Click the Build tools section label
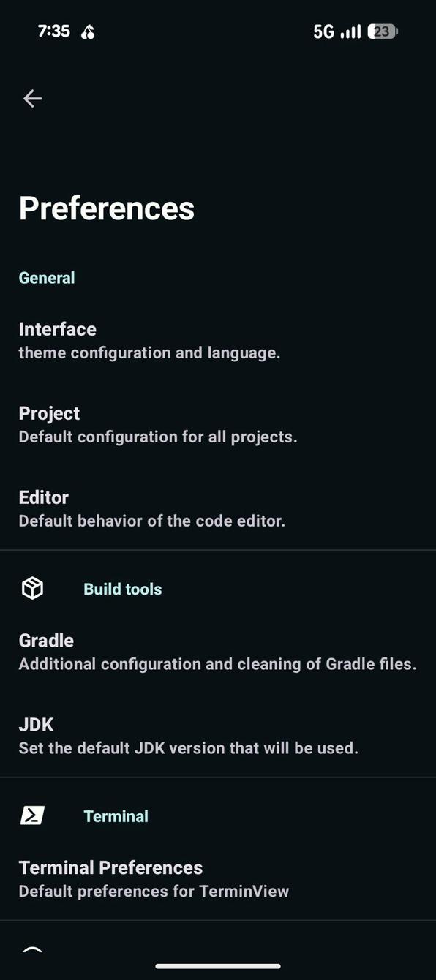The height and width of the screenshot is (980, 436). tap(123, 589)
